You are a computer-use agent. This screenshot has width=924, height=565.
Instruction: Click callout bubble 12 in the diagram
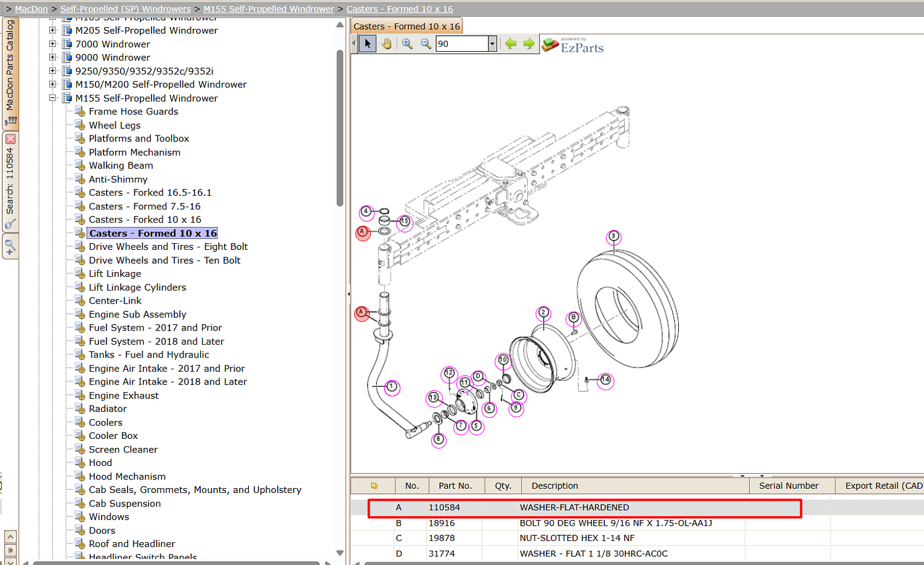449,373
